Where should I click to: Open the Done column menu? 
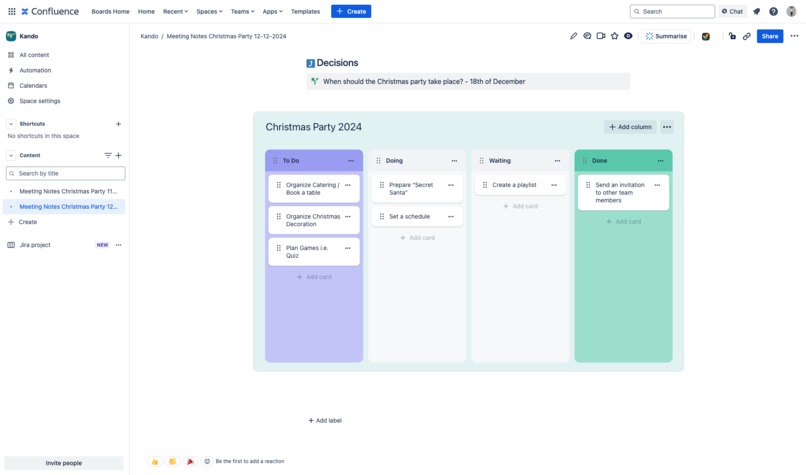pos(661,161)
